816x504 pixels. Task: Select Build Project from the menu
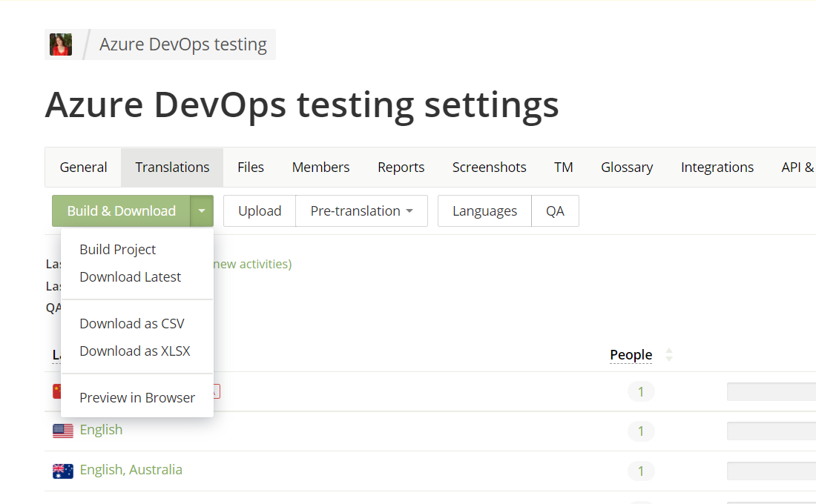pyautogui.click(x=118, y=250)
